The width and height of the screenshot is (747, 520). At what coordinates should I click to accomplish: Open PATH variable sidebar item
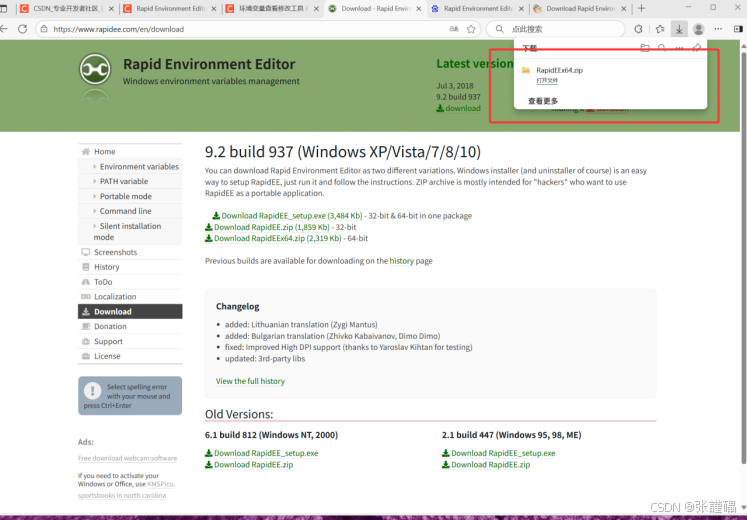point(130,181)
